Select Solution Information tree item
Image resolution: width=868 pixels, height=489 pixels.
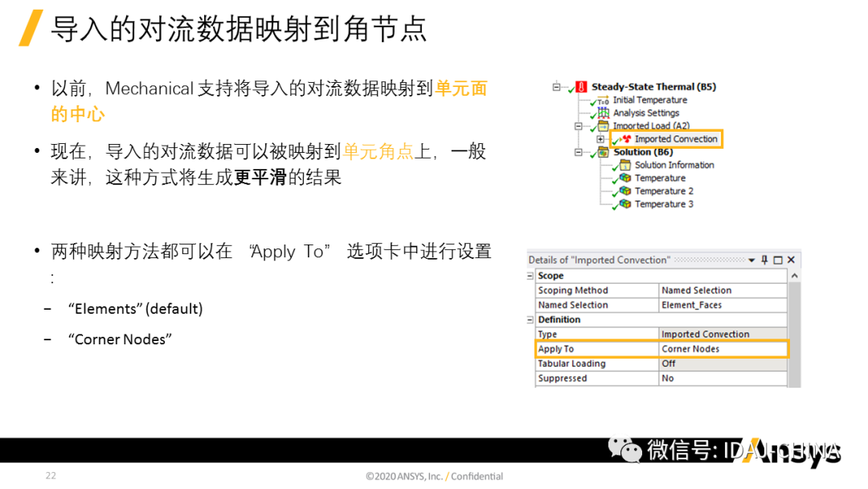[x=674, y=165]
